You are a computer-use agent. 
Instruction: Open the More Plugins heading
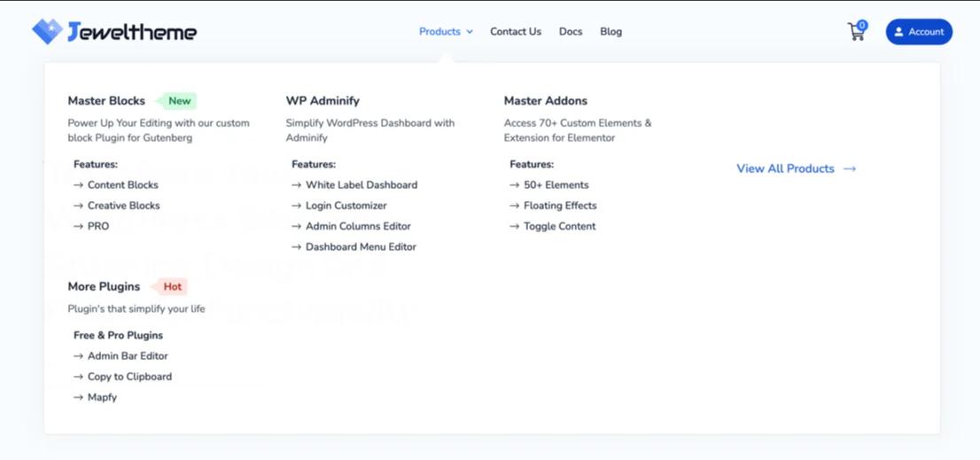click(104, 287)
